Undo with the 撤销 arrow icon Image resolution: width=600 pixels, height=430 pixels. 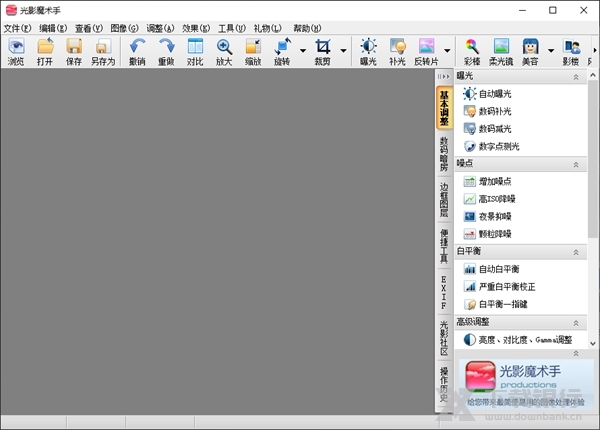point(137,52)
